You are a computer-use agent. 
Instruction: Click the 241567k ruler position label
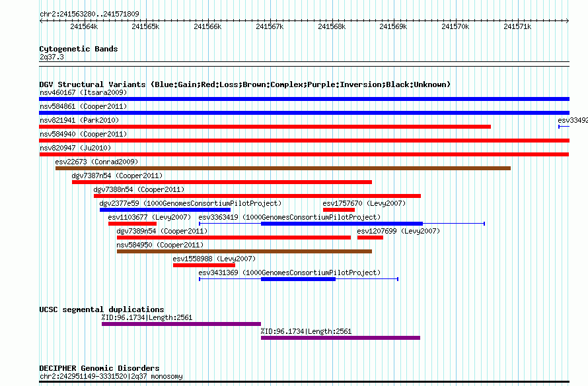[270, 26]
